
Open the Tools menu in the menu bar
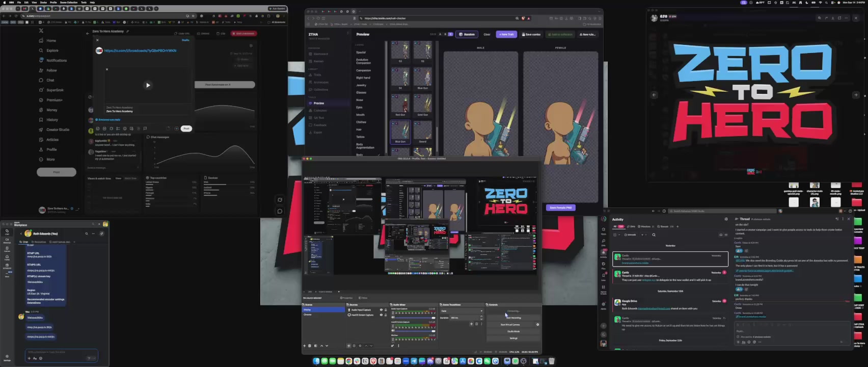tap(84, 2)
